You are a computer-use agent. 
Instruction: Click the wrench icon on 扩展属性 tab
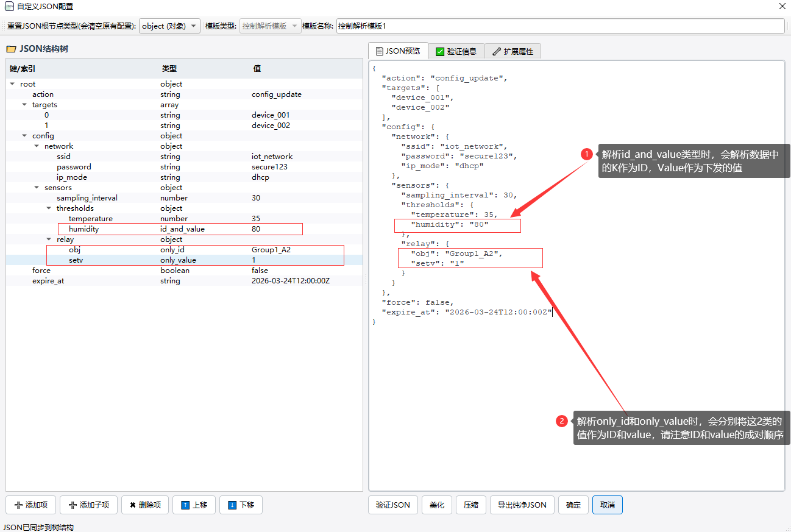click(x=497, y=52)
